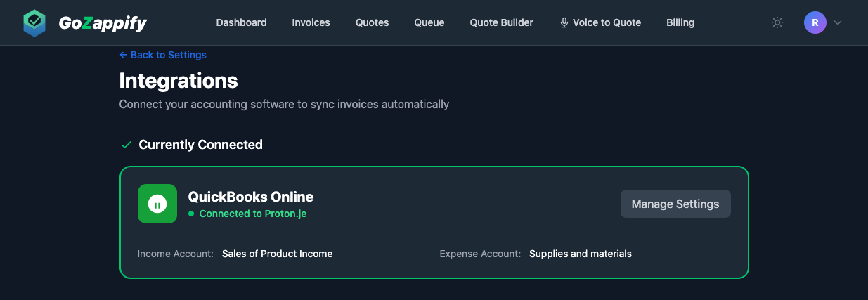Click the "Currently Connected" heading
Screen dimensions: 868x300
201,145
